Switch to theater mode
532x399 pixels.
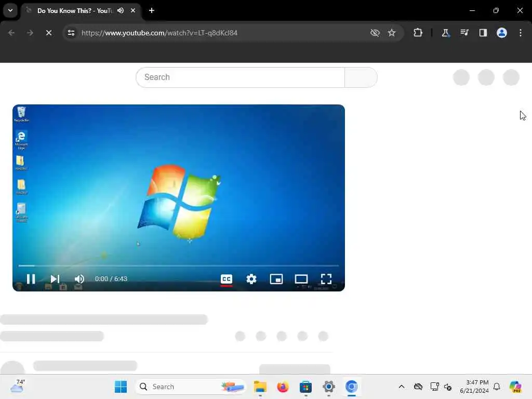coord(301,279)
